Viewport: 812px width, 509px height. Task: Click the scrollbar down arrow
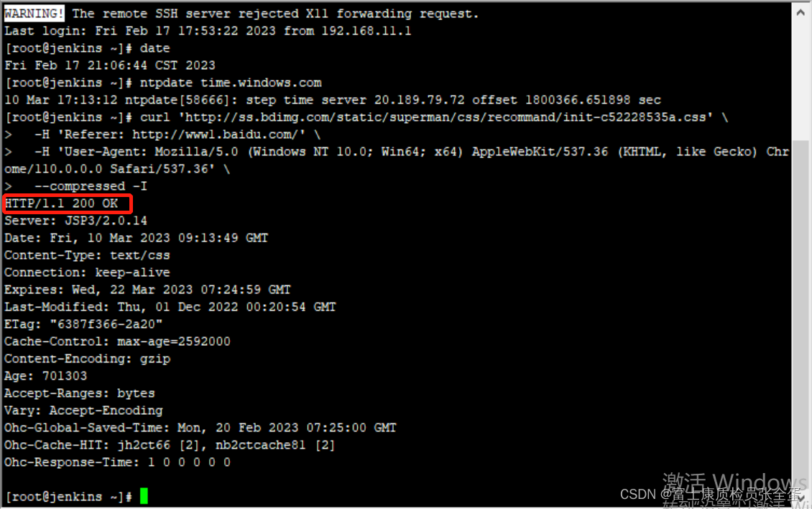[x=801, y=499]
